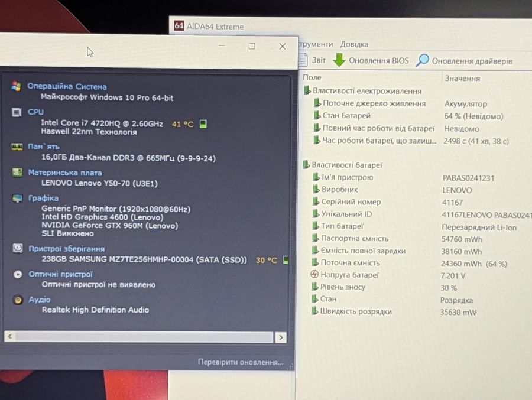This screenshot has width=532, height=400.
Task: Open the CPU section link
Action: (x=35, y=112)
